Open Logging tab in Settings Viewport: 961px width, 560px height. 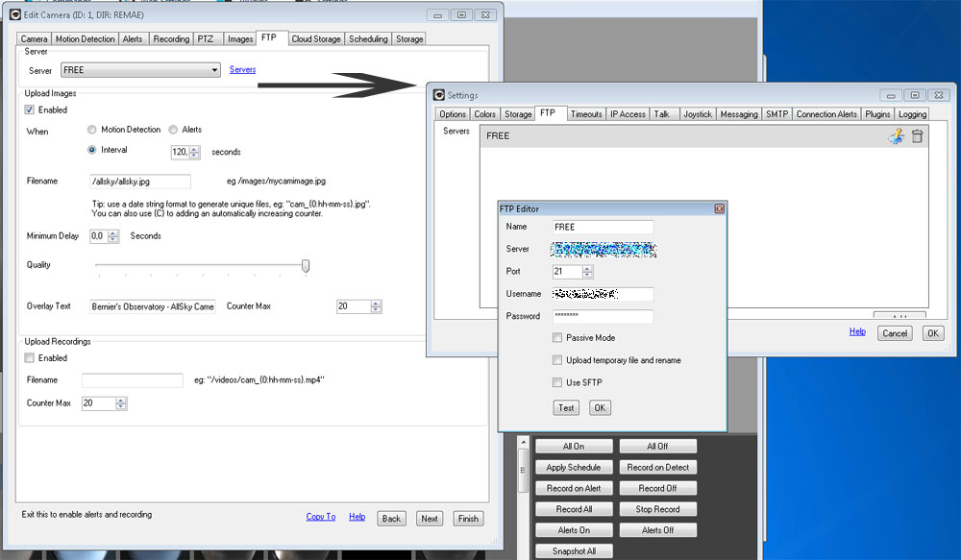[x=912, y=114]
